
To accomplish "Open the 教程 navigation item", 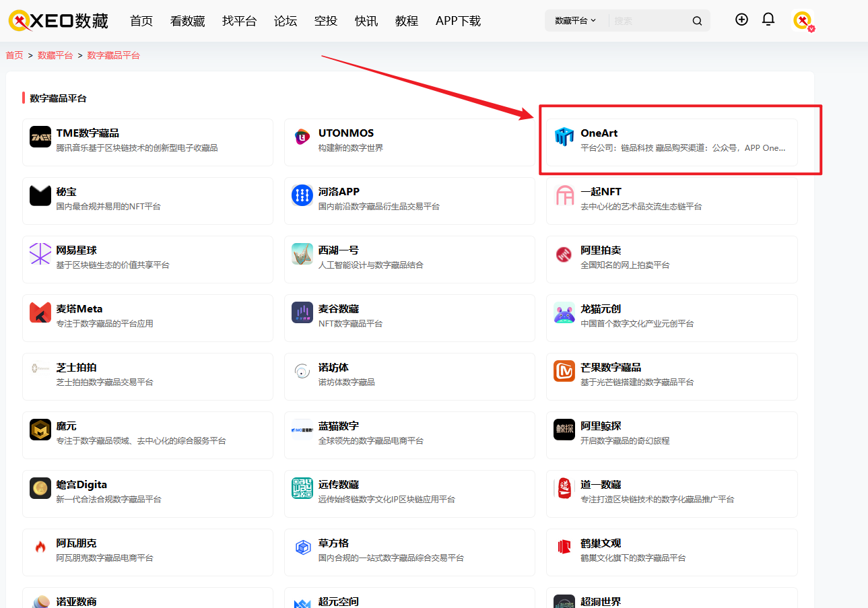I will pos(407,21).
